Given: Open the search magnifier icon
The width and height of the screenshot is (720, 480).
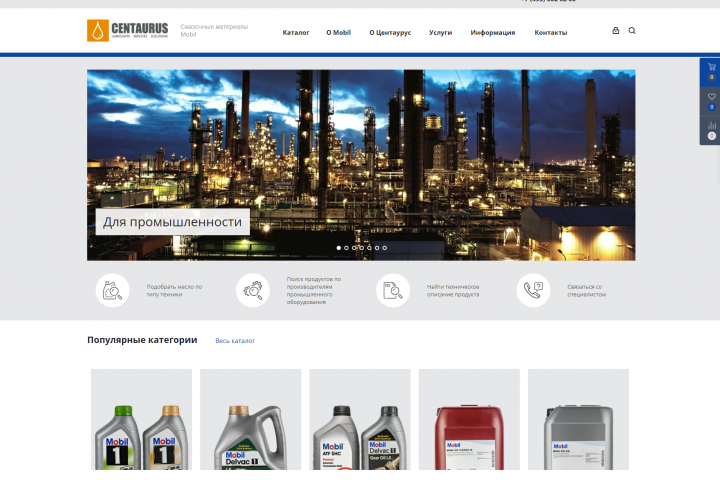Looking at the screenshot, I should (x=632, y=30).
